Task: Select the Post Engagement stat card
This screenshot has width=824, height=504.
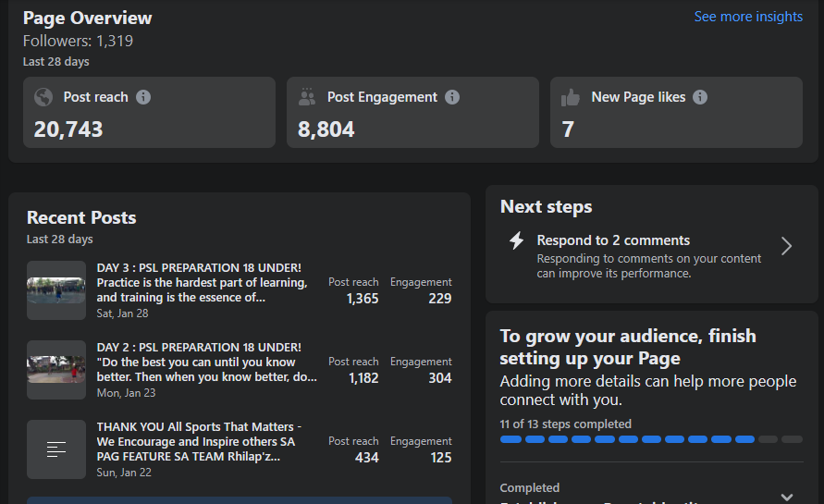Action: pyautogui.click(x=412, y=113)
